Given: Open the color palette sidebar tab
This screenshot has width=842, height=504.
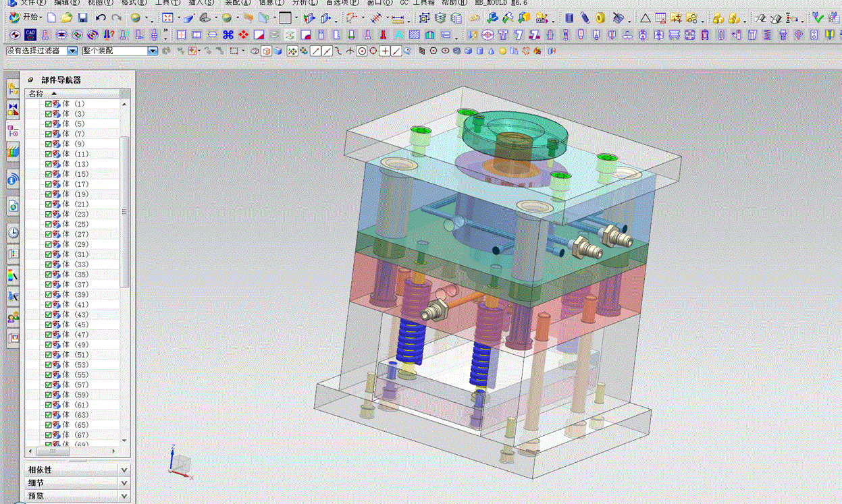Looking at the screenshot, I should click(13, 275).
